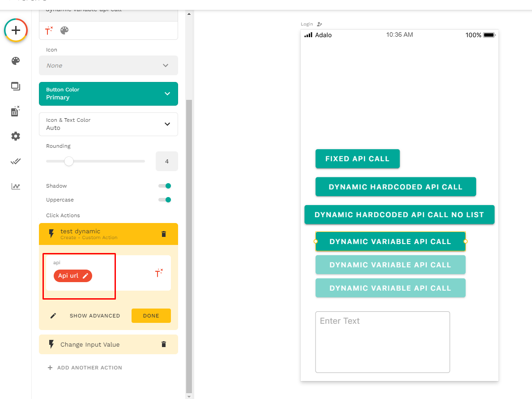The height and width of the screenshot is (399, 532).
Task: Click the left panel scrollbar thumb
Action: pyautogui.click(x=189, y=246)
